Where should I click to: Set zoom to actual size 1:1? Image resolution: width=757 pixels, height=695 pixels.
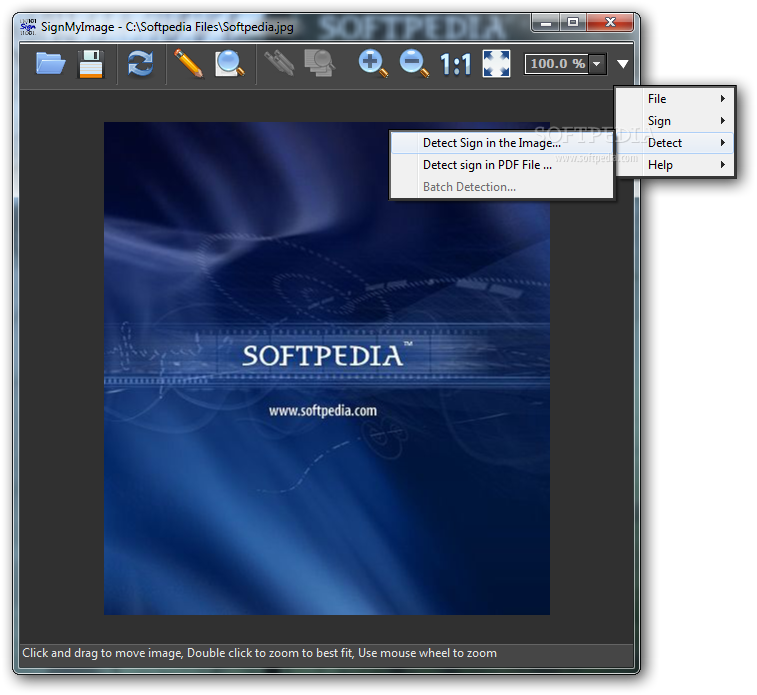455,64
